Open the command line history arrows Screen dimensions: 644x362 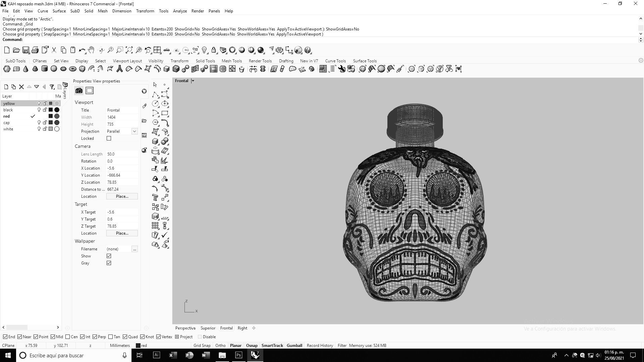(641, 40)
